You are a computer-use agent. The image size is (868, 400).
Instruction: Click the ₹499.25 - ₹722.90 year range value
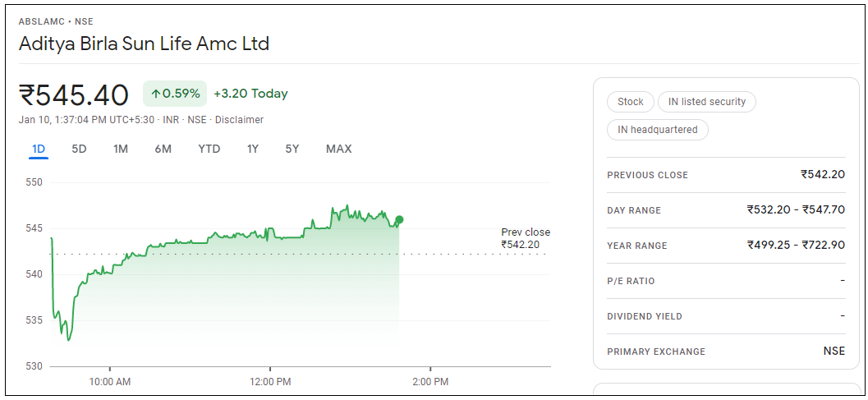(x=796, y=246)
